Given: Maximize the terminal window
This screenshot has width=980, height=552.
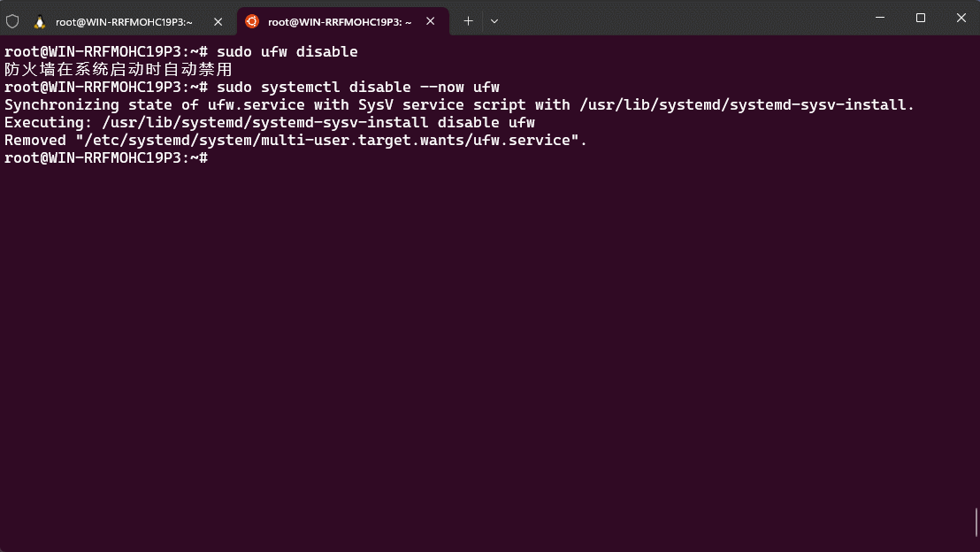Looking at the screenshot, I should [921, 18].
